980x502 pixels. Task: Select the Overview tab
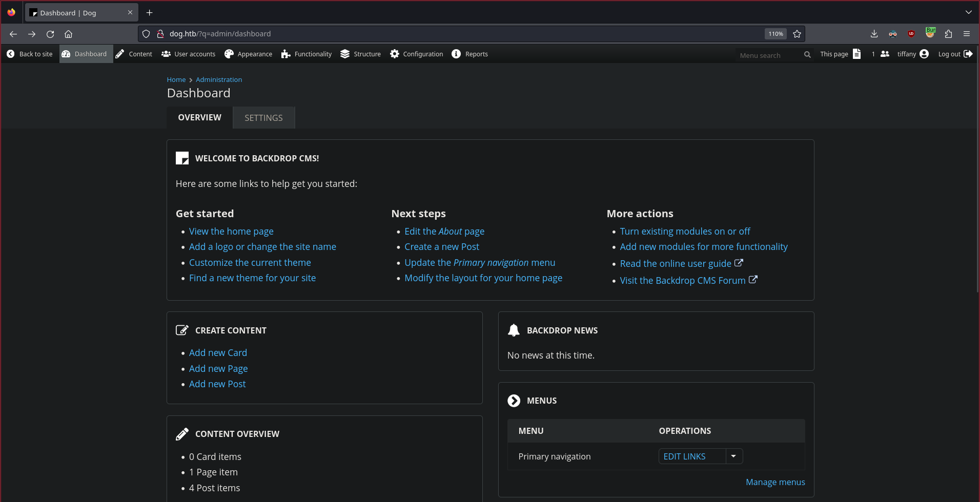pyautogui.click(x=199, y=117)
